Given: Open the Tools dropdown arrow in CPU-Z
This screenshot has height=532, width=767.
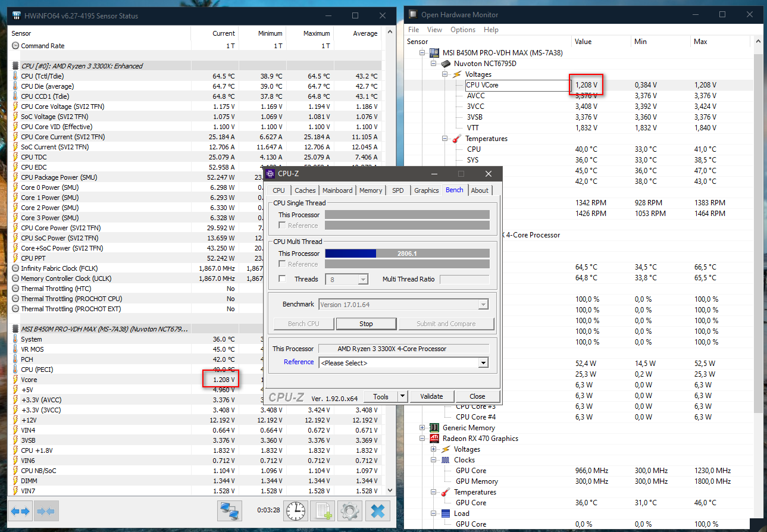Looking at the screenshot, I should click(x=403, y=396).
